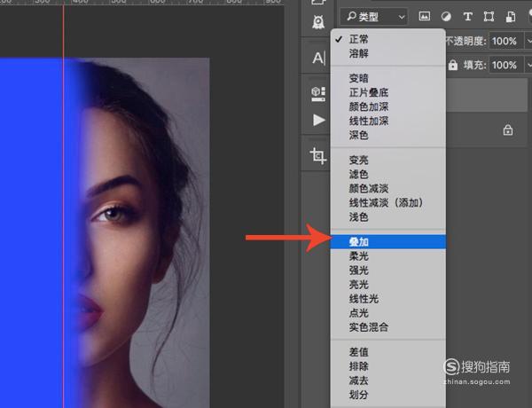Choose 线性减淡（添加） blend mode
532x408 pixels.
[x=387, y=202]
